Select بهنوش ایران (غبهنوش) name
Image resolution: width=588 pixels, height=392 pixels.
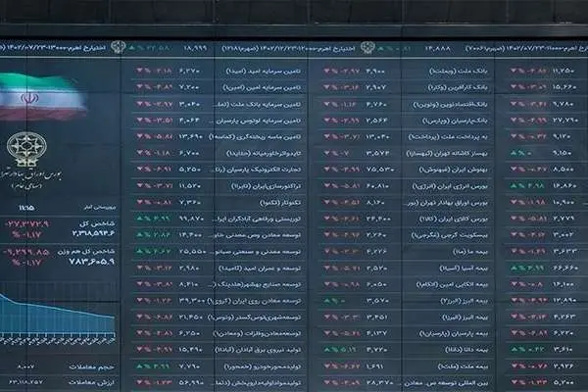click(454, 170)
